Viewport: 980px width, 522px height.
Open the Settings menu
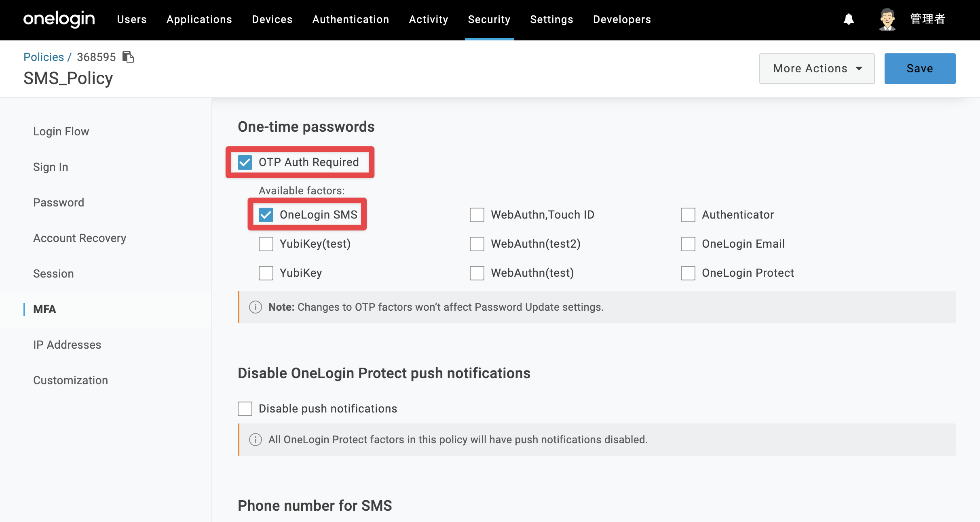pyautogui.click(x=551, y=19)
